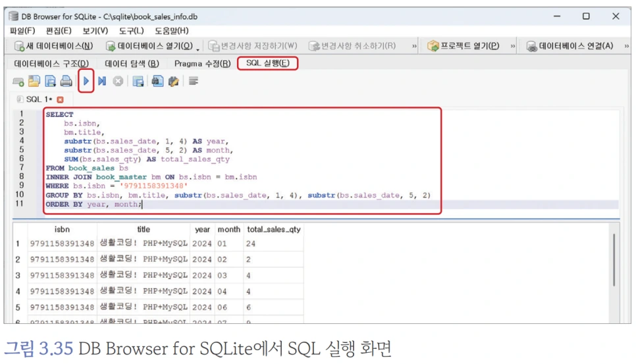This screenshot has width=636, height=364.
Task: Maximize the DB Browser window
Action: 586,16
